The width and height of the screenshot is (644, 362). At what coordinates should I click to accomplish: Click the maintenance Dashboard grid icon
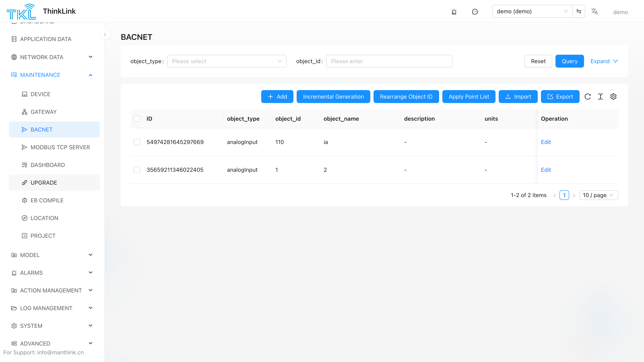pos(24,165)
